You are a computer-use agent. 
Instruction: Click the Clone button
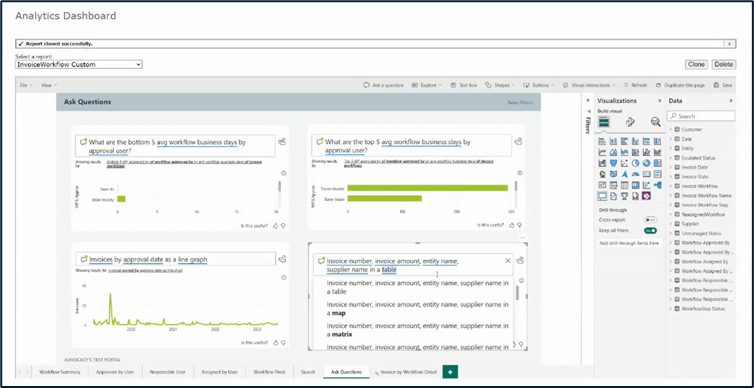pyautogui.click(x=696, y=64)
